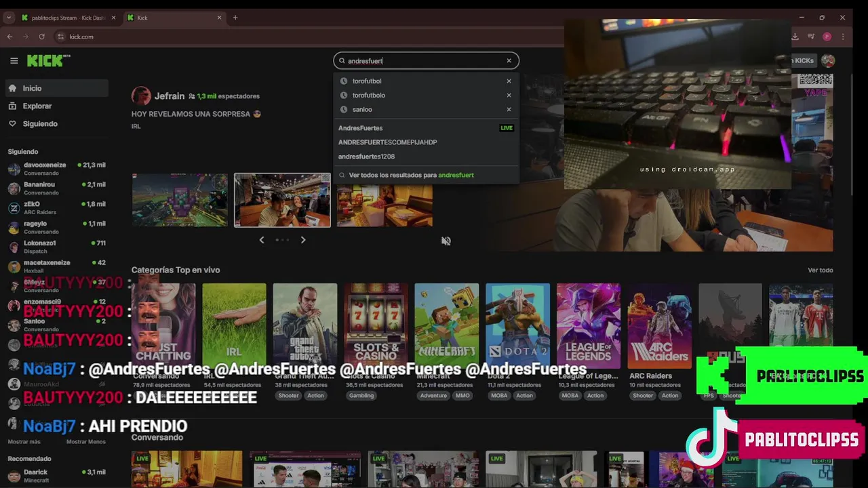Open the Minecraft category card

click(447, 325)
